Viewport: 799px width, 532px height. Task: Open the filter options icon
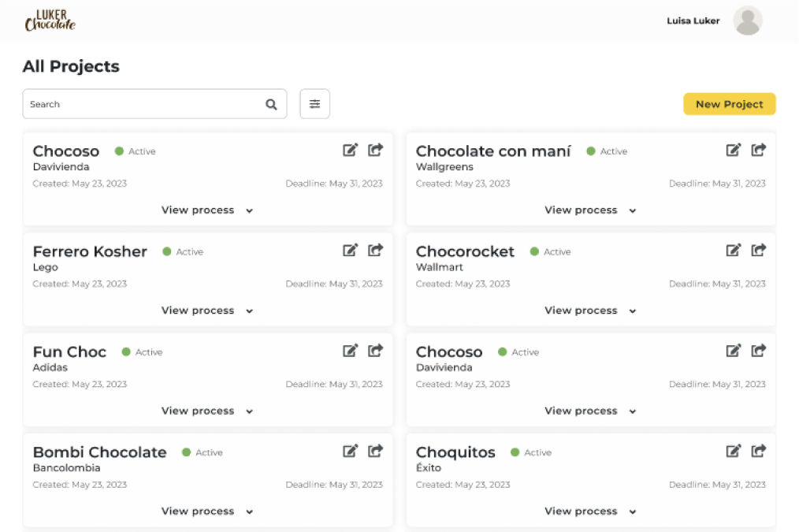pos(315,104)
